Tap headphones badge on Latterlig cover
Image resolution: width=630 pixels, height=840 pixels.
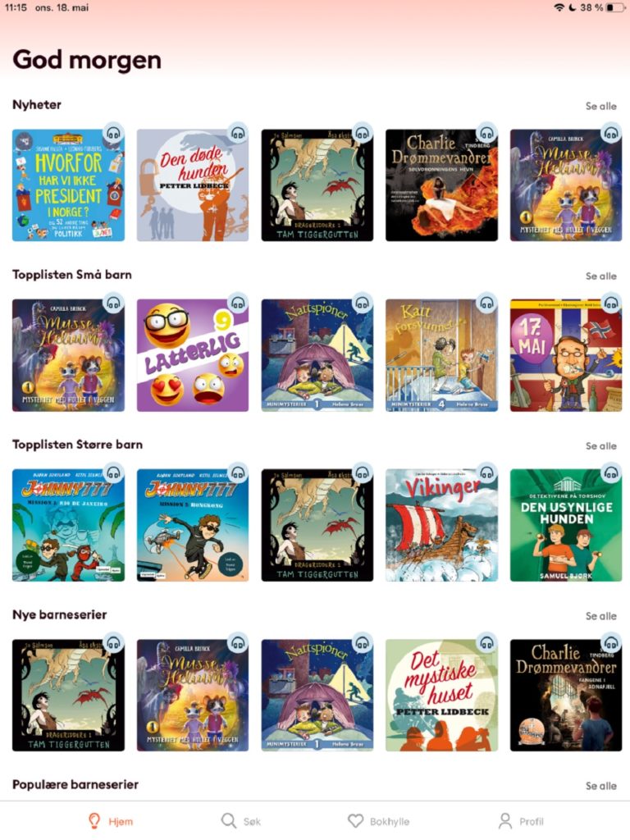(238, 304)
